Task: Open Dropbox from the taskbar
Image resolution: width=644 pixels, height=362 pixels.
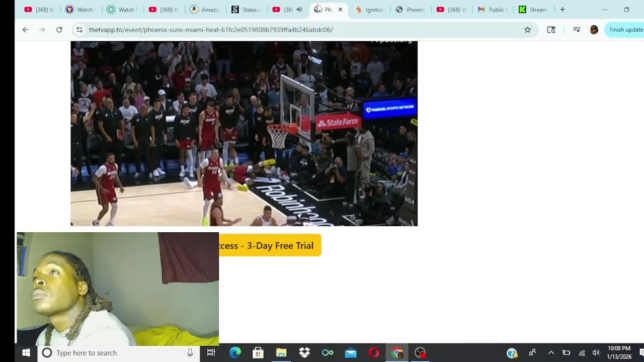Action: point(304,353)
